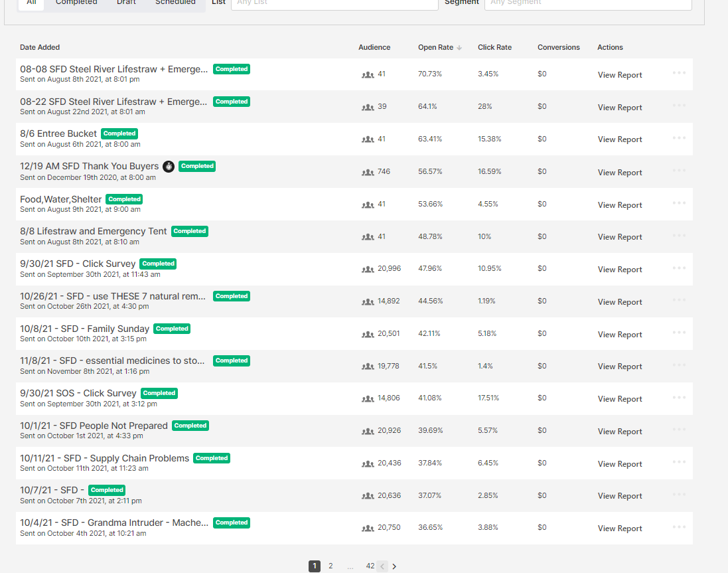This screenshot has height=573, width=728.
Task: Select current page 1 in pagination
Action: (315, 566)
